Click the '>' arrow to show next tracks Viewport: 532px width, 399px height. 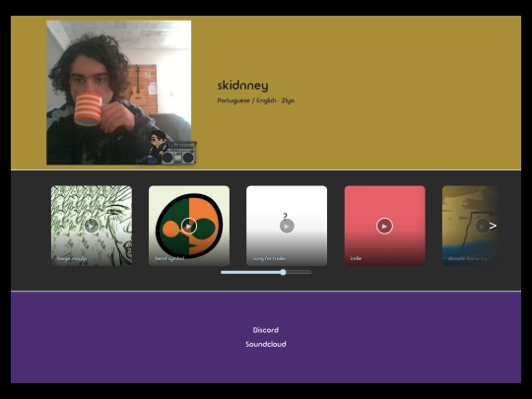pyautogui.click(x=494, y=226)
